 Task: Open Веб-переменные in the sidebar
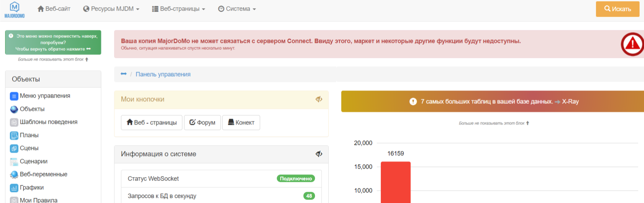(43, 174)
